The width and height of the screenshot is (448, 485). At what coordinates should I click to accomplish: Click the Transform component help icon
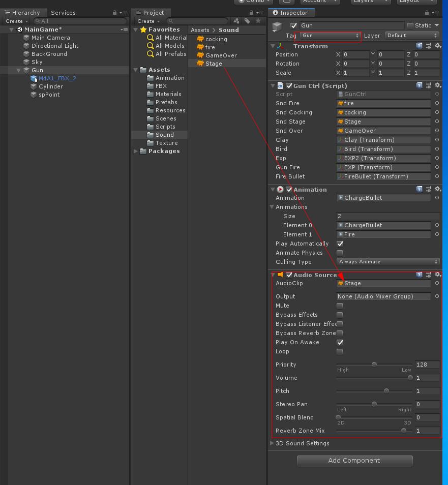419,46
